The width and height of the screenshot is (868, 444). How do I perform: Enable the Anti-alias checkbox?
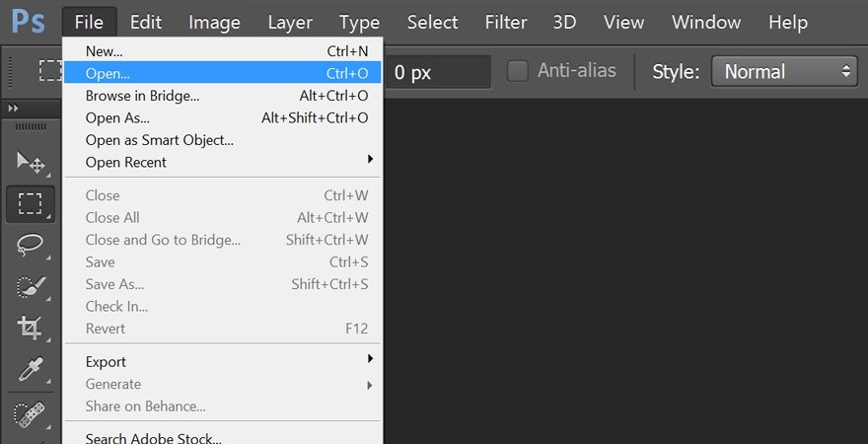tap(517, 71)
